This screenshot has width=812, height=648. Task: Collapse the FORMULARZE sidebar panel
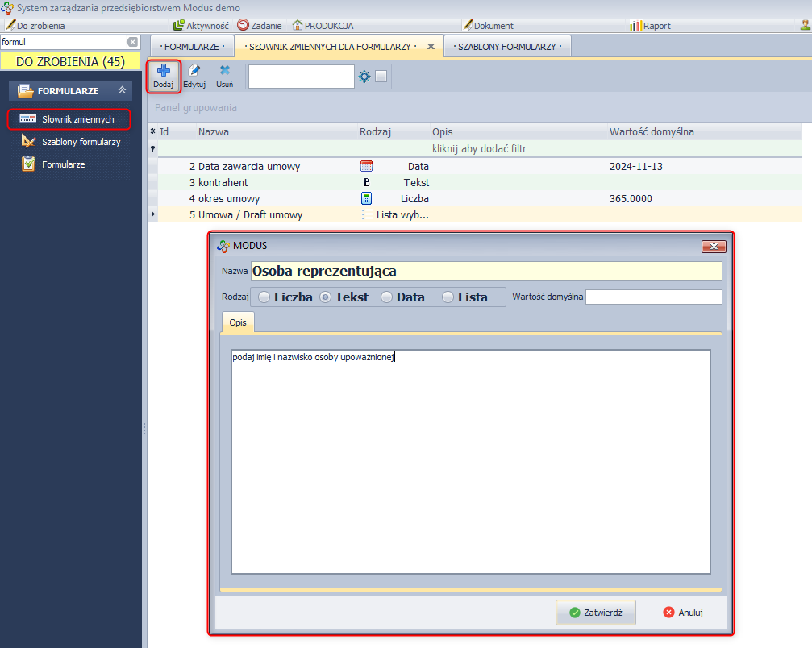pos(122,91)
